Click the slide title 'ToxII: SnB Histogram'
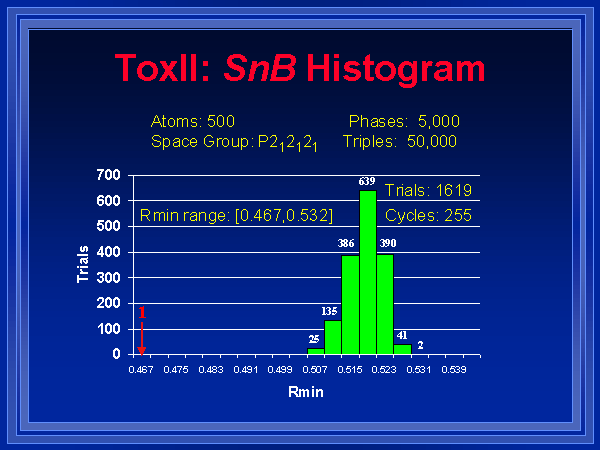Viewport: 600px width, 450px height. click(300, 68)
